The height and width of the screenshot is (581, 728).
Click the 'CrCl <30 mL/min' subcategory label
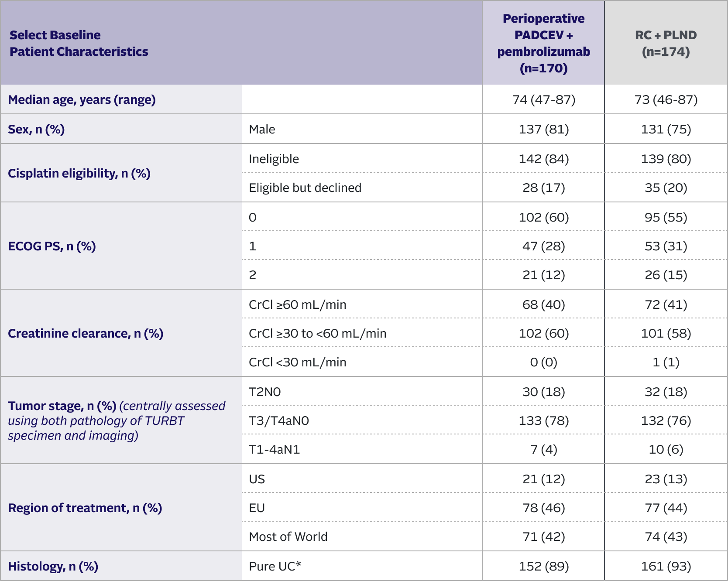pyautogui.click(x=297, y=362)
